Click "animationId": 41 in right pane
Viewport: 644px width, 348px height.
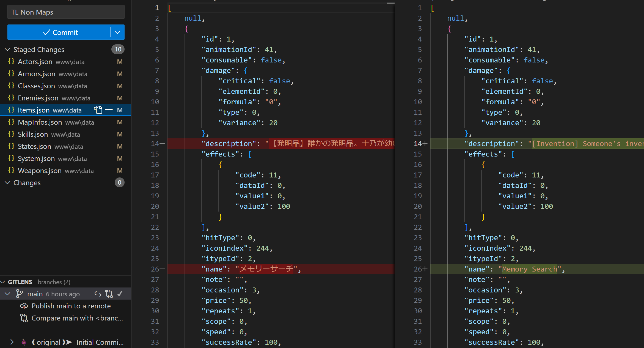502,50
